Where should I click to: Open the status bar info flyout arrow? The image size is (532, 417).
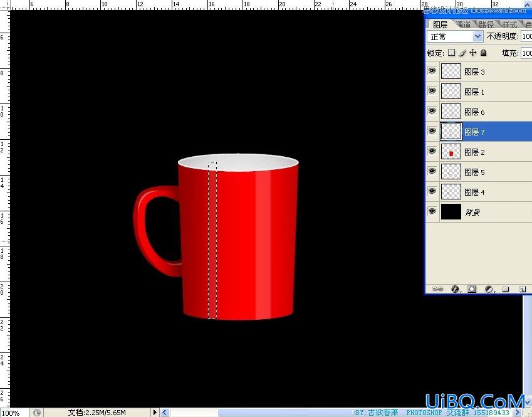click(x=155, y=412)
